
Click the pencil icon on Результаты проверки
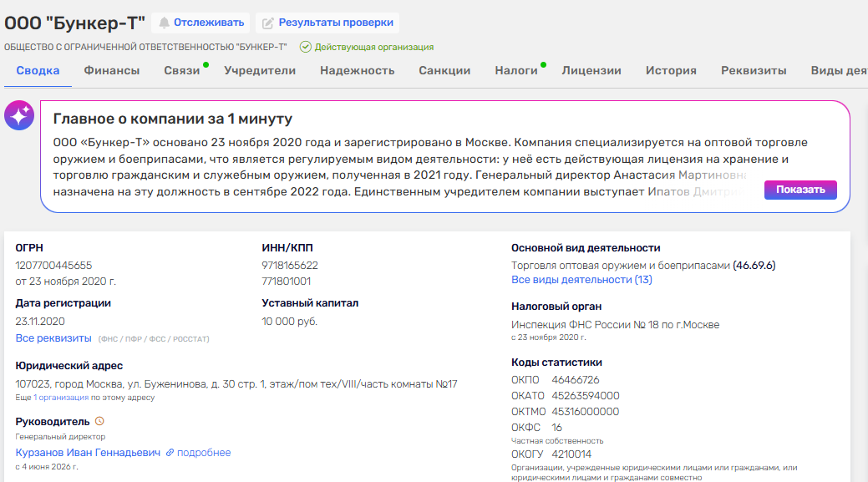point(268,23)
